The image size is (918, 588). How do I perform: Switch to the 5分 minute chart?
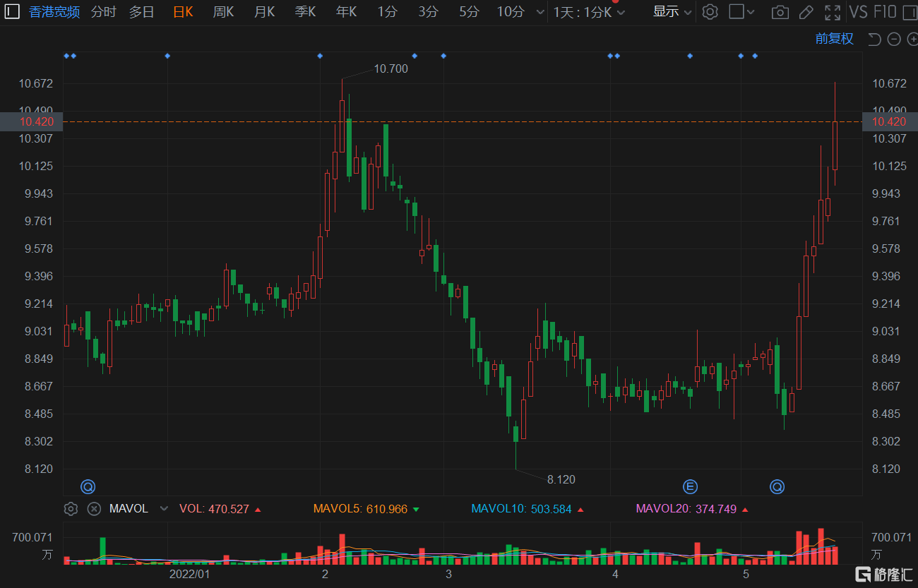click(469, 12)
